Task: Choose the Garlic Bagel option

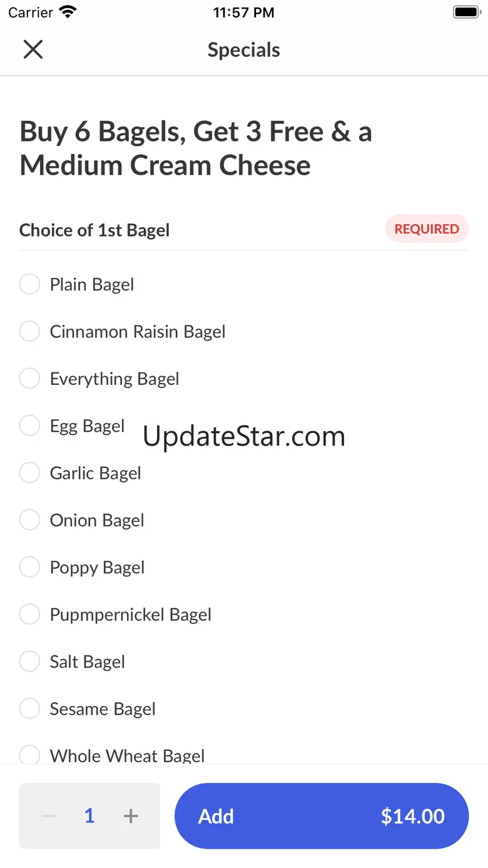Action: click(x=29, y=473)
